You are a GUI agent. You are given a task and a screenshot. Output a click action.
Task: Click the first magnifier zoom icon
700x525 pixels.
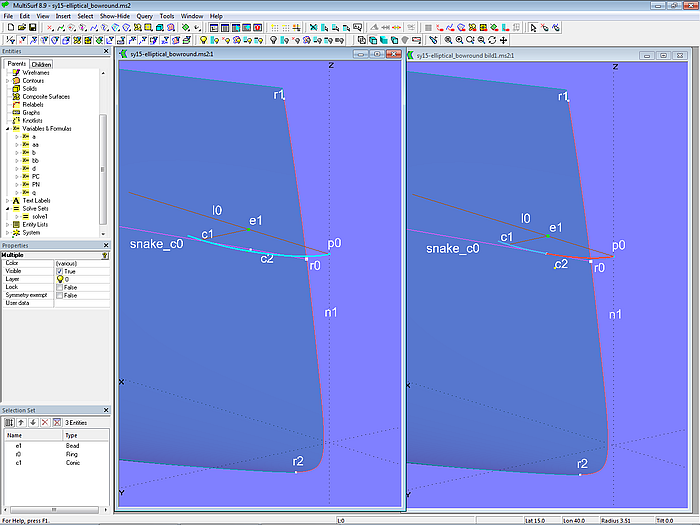[448, 40]
